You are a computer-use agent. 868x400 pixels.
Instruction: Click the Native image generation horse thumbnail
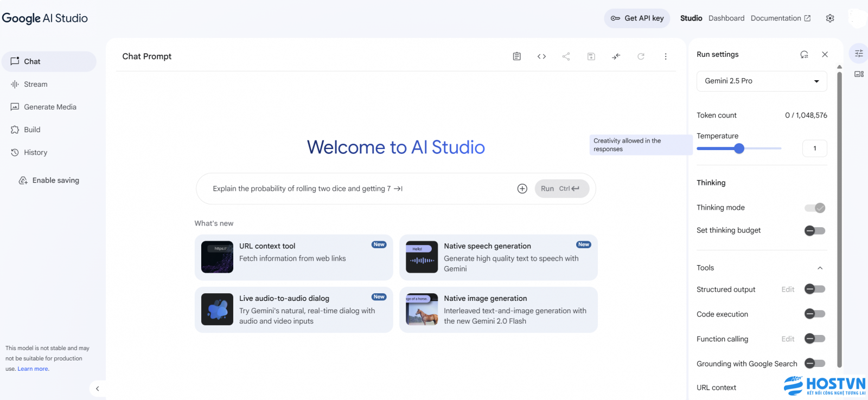pos(422,309)
